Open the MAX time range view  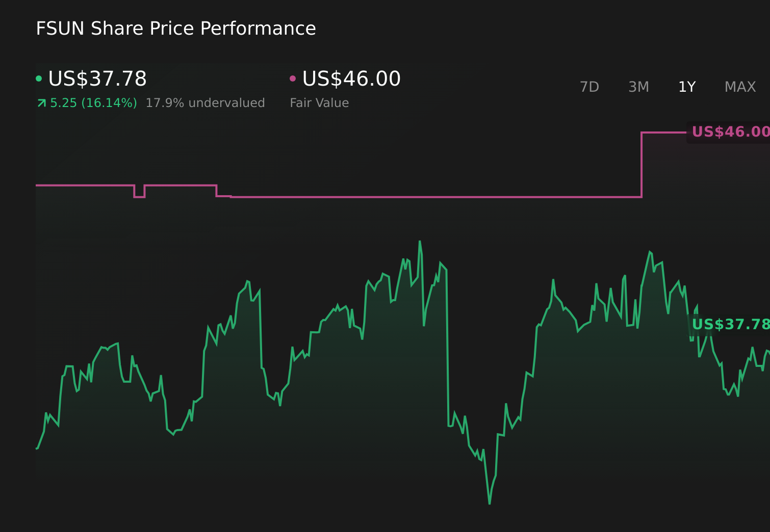[739, 87]
